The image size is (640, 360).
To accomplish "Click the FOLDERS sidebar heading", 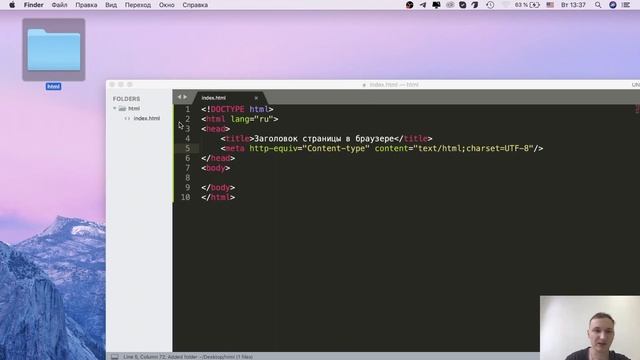I will pyautogui.click(x=127, y=99).
